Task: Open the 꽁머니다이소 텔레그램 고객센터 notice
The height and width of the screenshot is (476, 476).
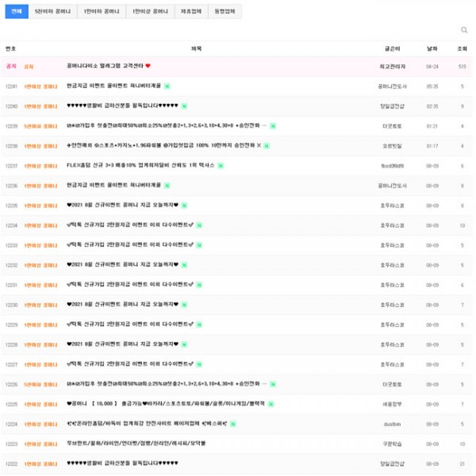Action: (105, 66)
